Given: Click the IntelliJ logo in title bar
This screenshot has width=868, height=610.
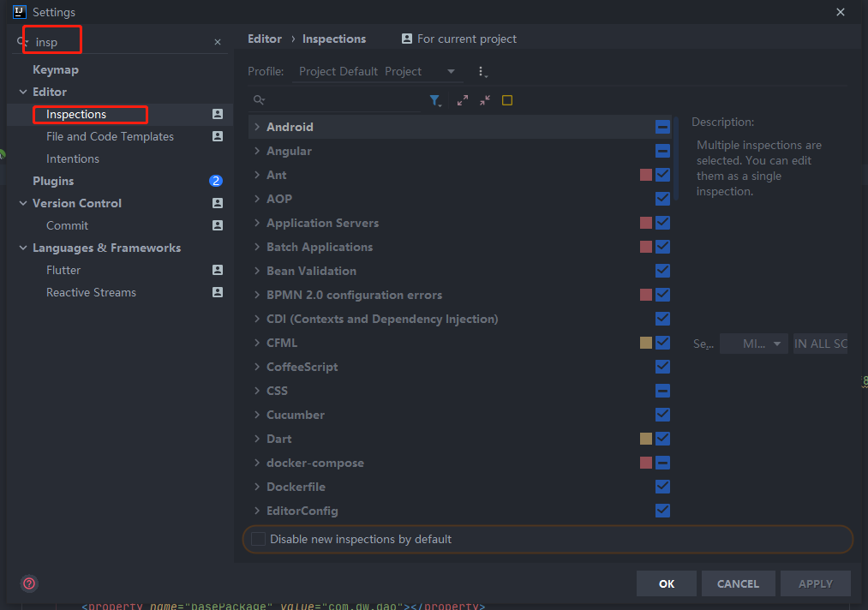Looking at the screenshot, I should 20,12.
